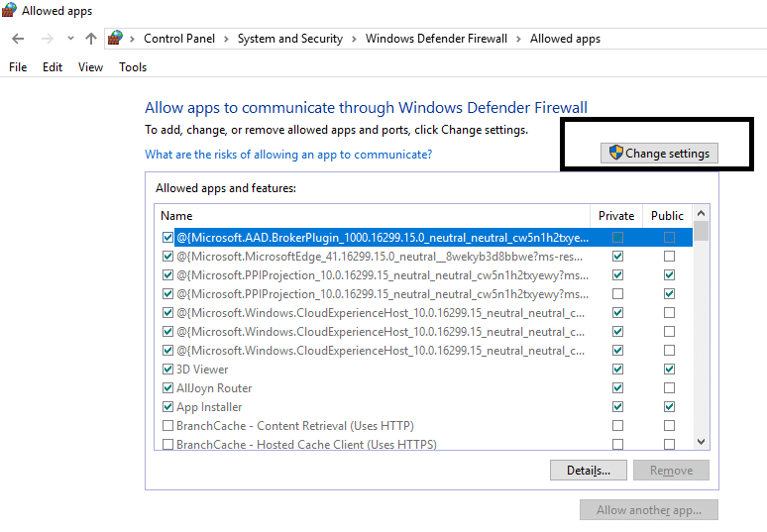Enable BranchCache Content Retrieval checkbox

click(x=167, y=426)
